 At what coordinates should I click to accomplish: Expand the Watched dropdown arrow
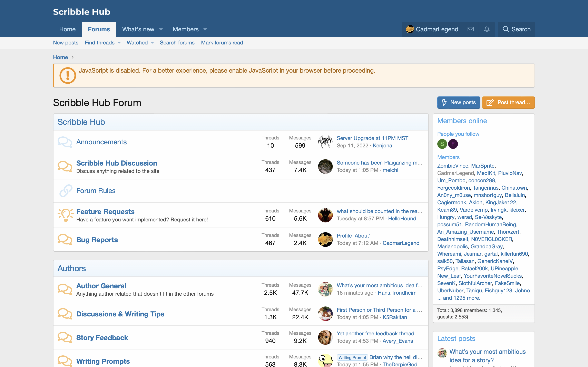point(152,43)
